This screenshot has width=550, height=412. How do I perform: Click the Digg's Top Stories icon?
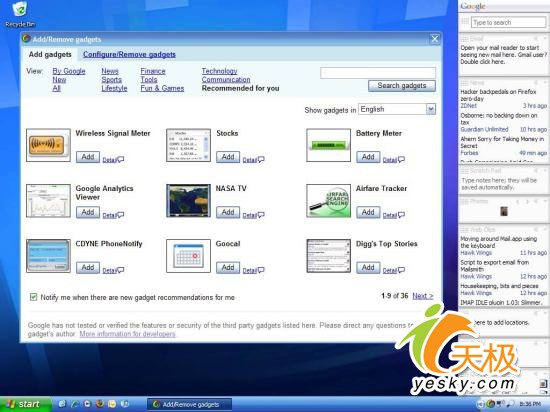coord(328,256)
